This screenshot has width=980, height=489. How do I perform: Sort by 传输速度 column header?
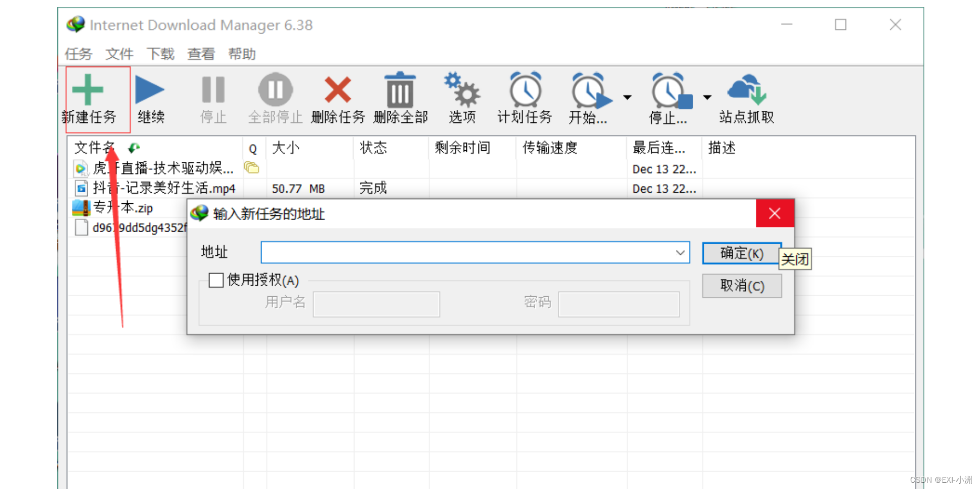pyautogui.click(x=571, y=148)
